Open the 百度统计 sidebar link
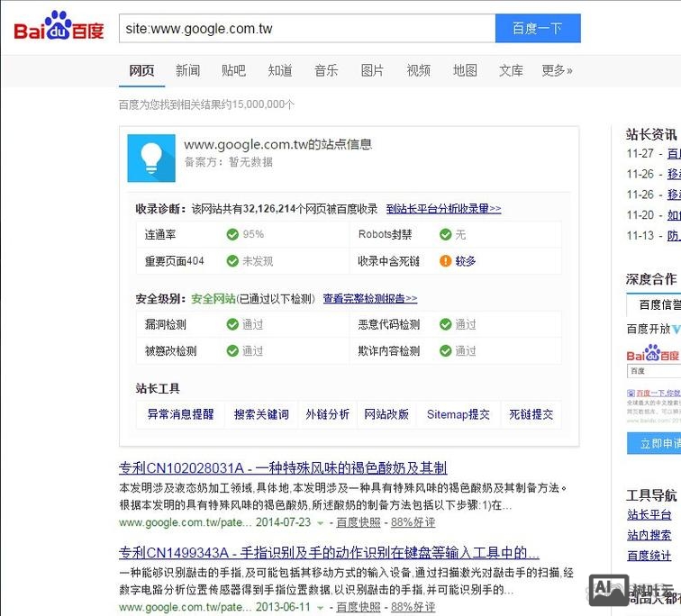681x616 pixels. click(x=649, y=556)
